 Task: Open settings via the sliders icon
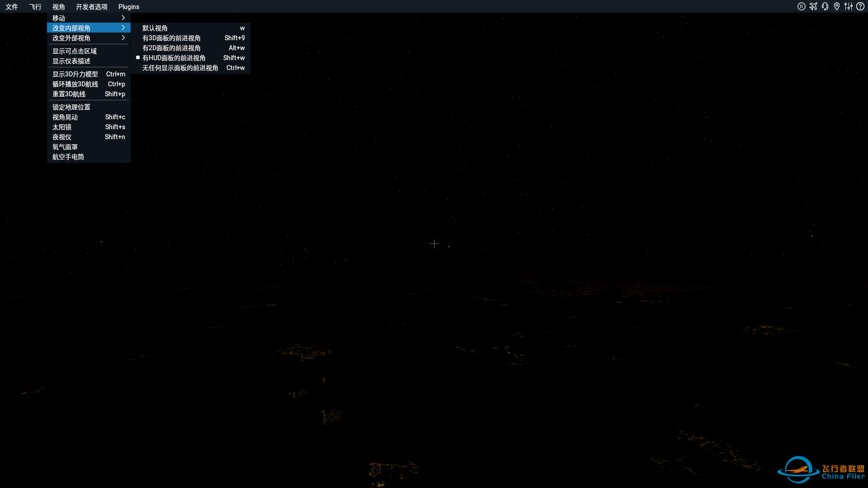(849, 6)
